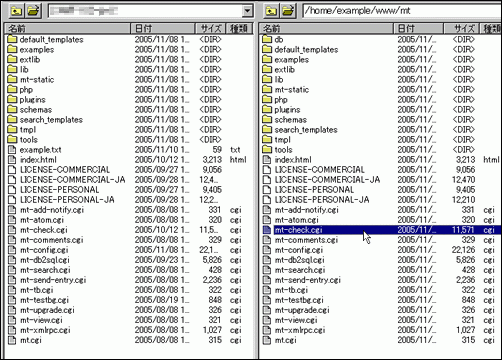Select local mt.cgi file icon

point(12,340)
